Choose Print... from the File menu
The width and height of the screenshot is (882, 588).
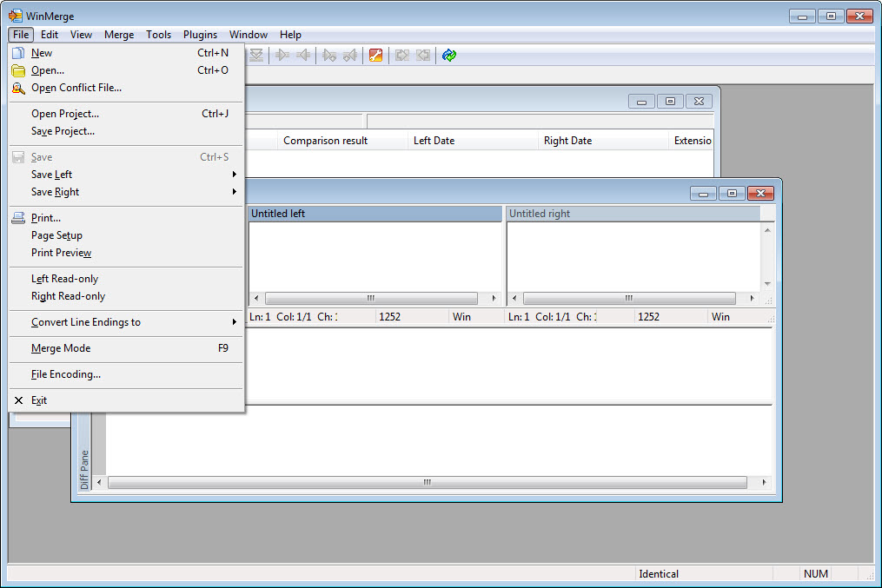pyautogui.click(x=127, y=217)
